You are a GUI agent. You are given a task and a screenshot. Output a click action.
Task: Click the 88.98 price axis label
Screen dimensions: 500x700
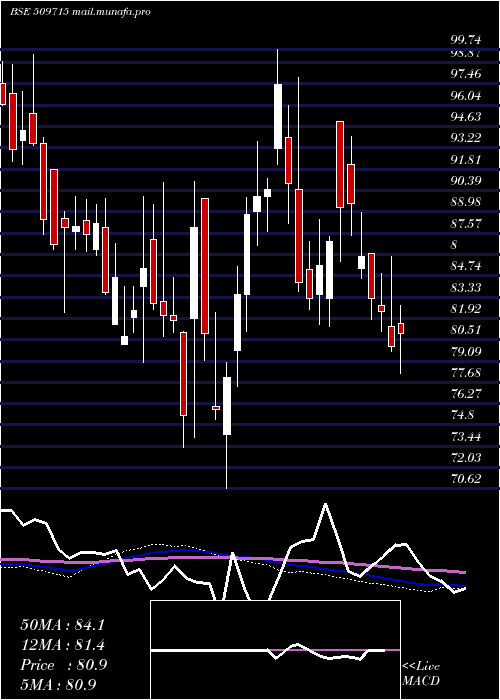pyautogui.click(x=466, y=202)
